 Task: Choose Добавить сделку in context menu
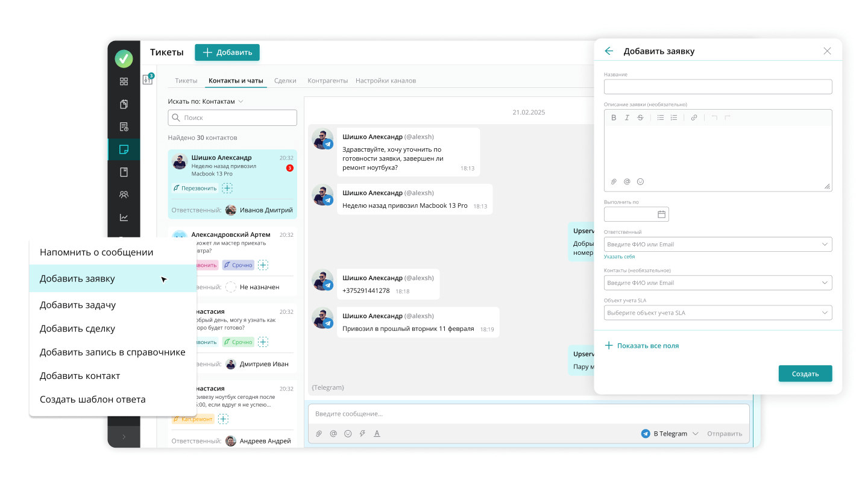click(x=113, y=328)
